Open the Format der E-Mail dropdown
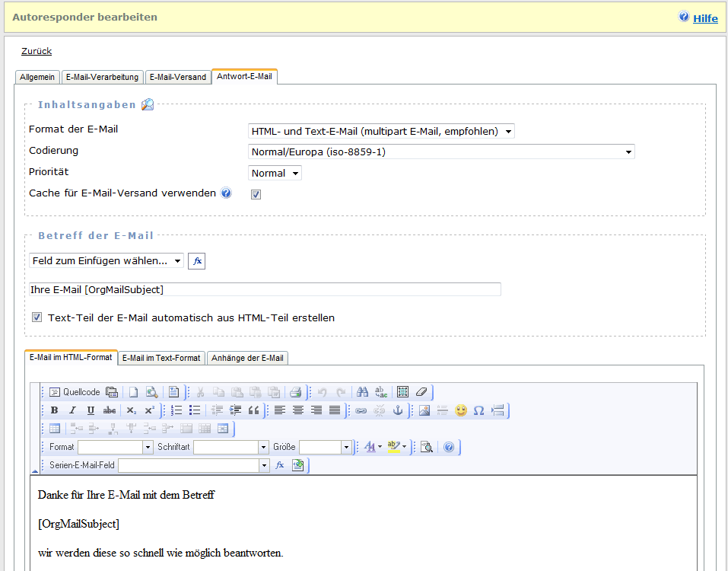Viewport: 728px width, 571px height. [x=381, y=131]
